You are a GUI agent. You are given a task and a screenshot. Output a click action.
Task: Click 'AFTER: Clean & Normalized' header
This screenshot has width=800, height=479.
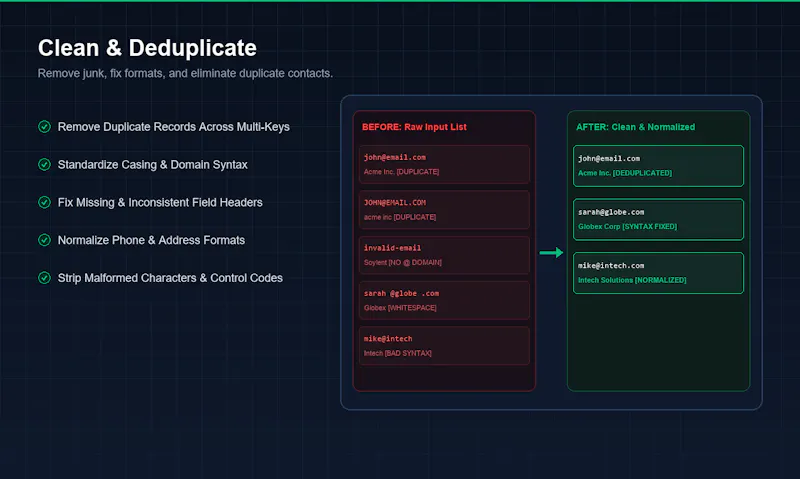click(x=635, y=127)
